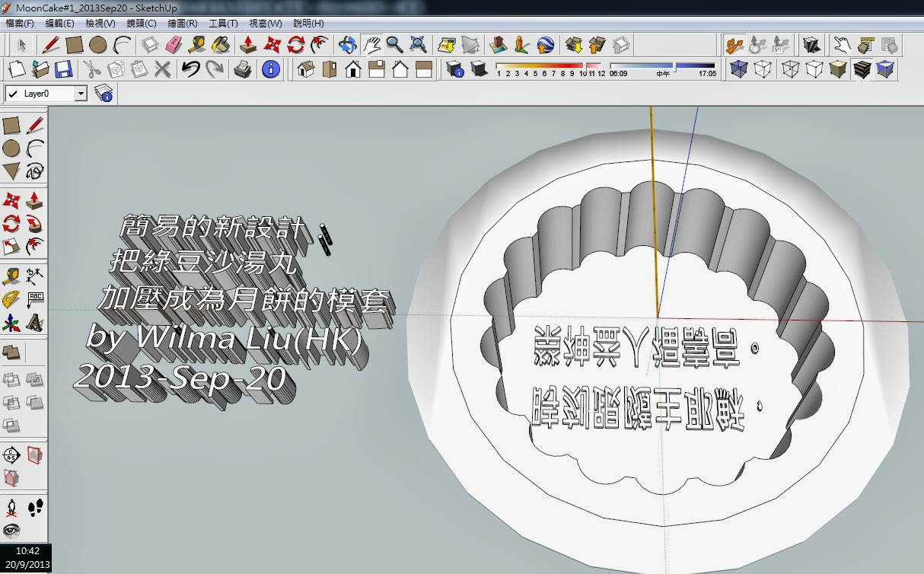Click the system clock showing 10:42
This screenshot has width=924, height=574.
click(x=27, y=550)
